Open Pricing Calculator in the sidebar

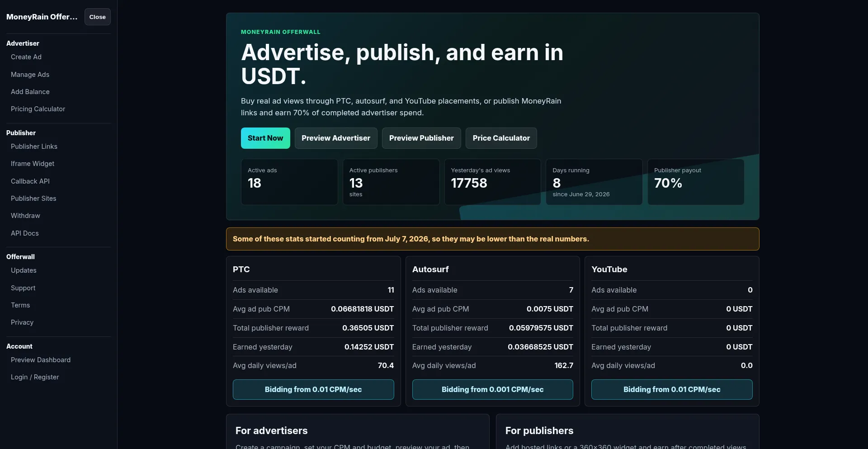(x=38, y=109)
